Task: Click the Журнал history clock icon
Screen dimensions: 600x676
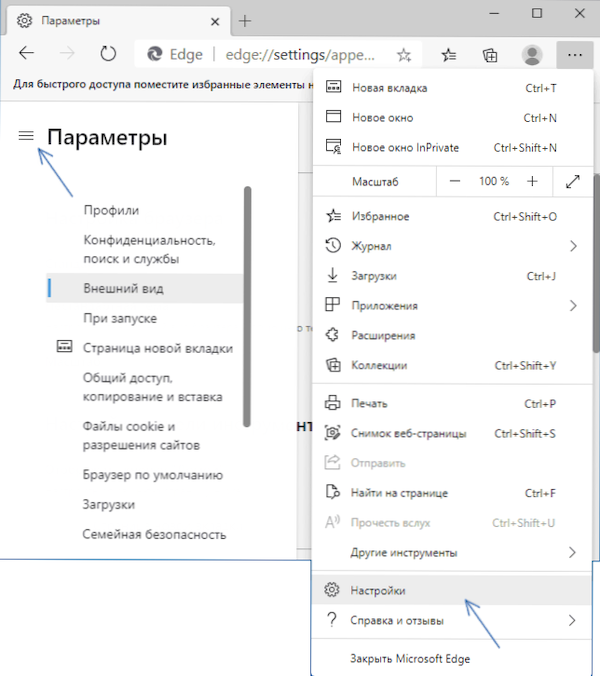Action: 333,245
